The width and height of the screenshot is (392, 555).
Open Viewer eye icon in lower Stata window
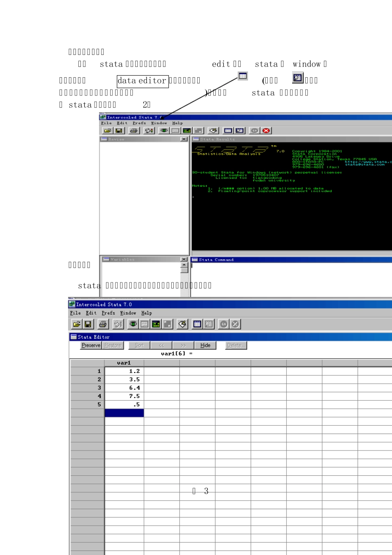click(133, 324)
